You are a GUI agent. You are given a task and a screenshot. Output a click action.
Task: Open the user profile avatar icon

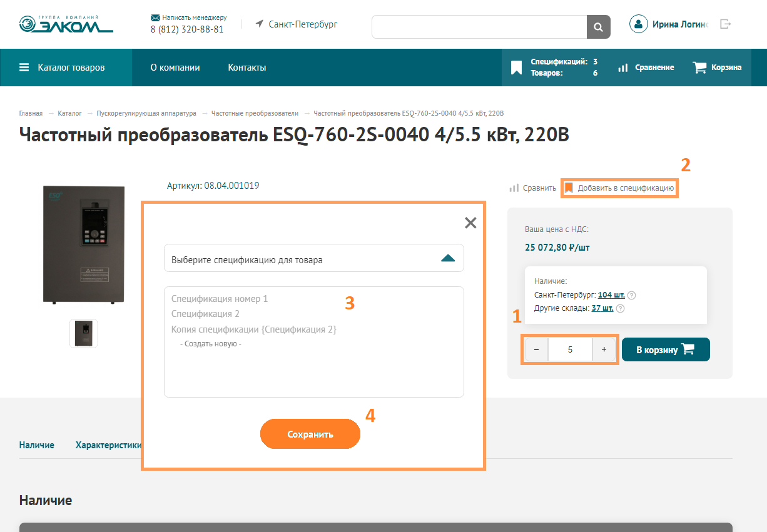pyautogui.click(x=638, y=24)
